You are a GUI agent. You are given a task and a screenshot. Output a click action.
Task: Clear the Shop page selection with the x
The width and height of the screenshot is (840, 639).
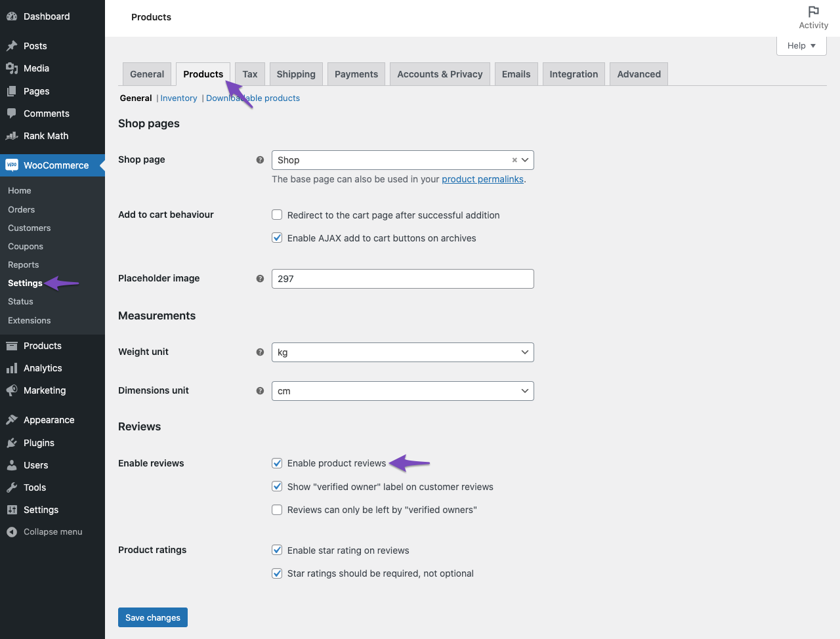click(x=514, y=160)
